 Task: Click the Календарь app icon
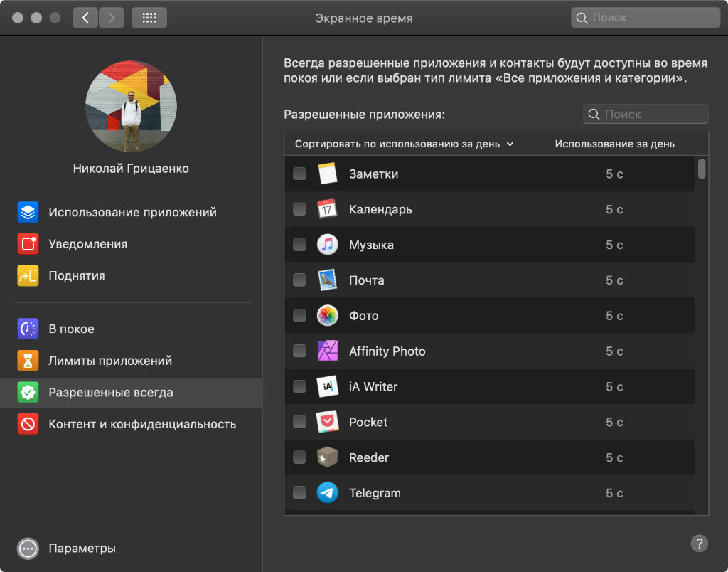point(327,209)
